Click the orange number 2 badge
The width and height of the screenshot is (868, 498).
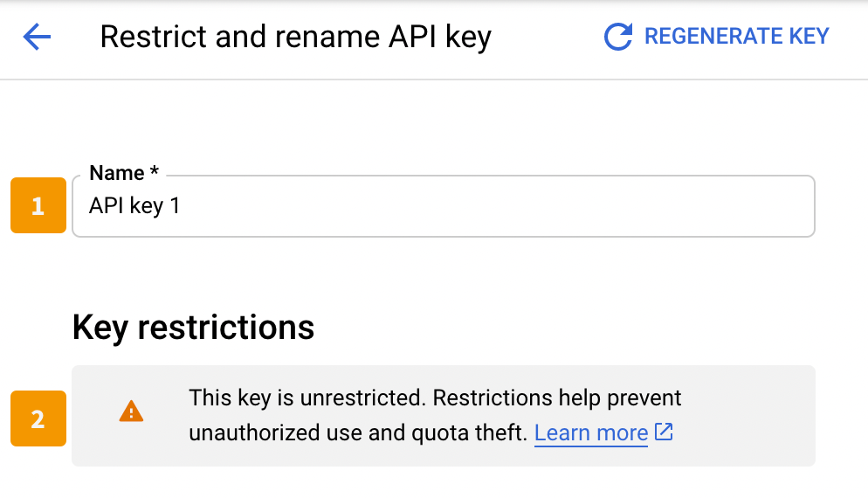tap(38, 418)
